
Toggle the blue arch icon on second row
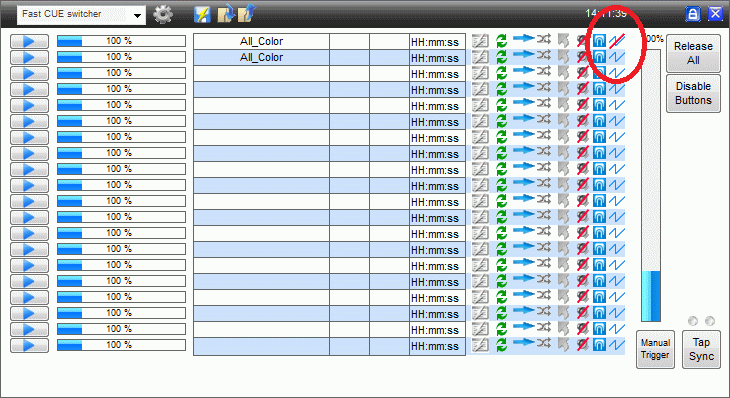(599, 57)
